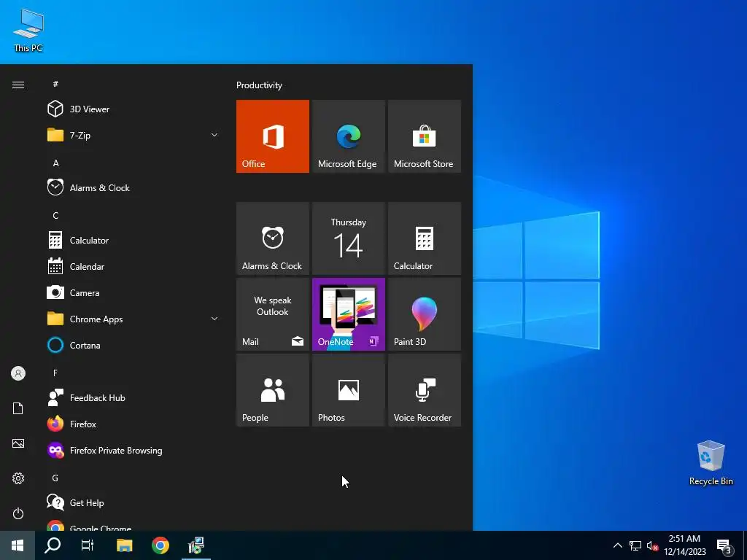Expand the Chrome Apps folder chevron
The width and height of the screenshot is (747, 560).
[x=214, y=319]
